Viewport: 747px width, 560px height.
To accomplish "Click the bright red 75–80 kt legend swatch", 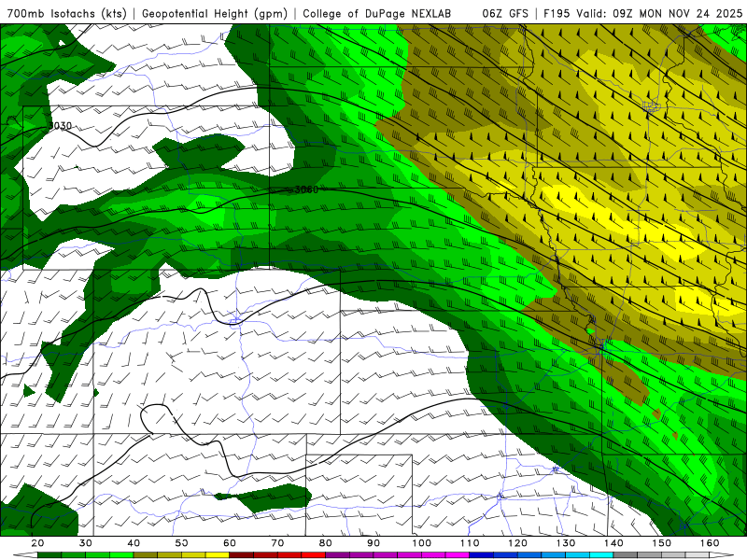I will (x=314, y=555).
